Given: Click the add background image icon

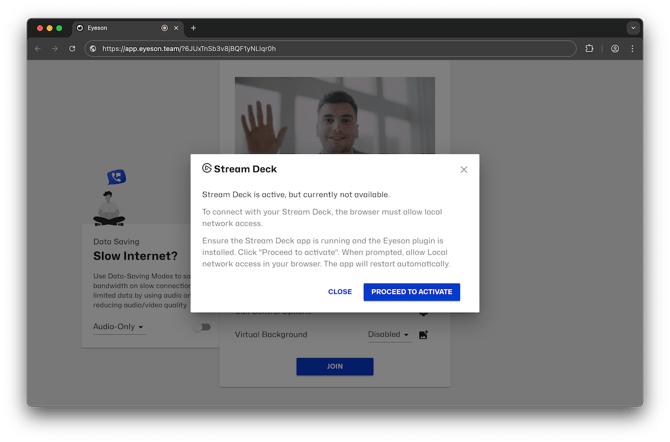Looking at the screenshot, I should tap(423, 335).
